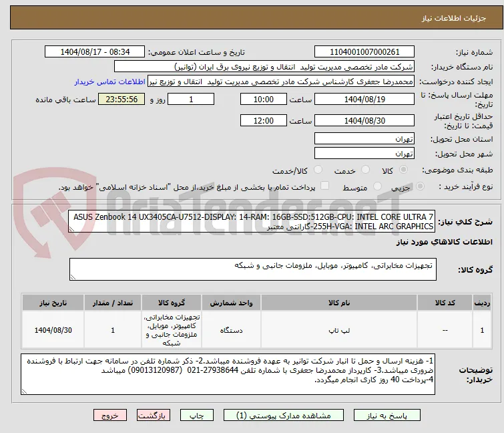Click the 'ساعت باقی مانده' label
The height and width of the screenshot is (433, 504).
tap(65, 100)
